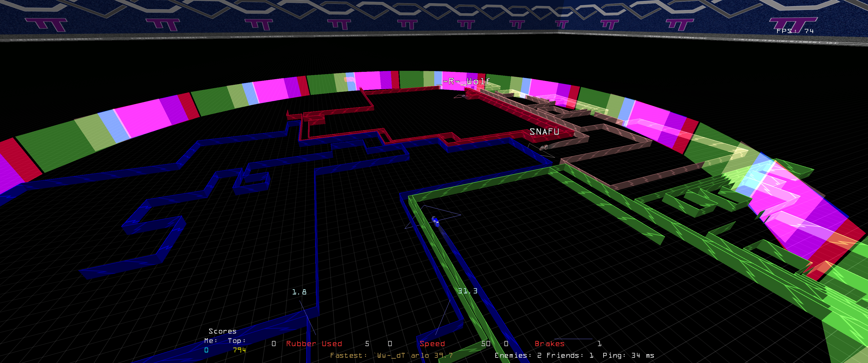Click the 31.3 speed value readout
This screenshot has height=363, width=868.
(467, 291)
